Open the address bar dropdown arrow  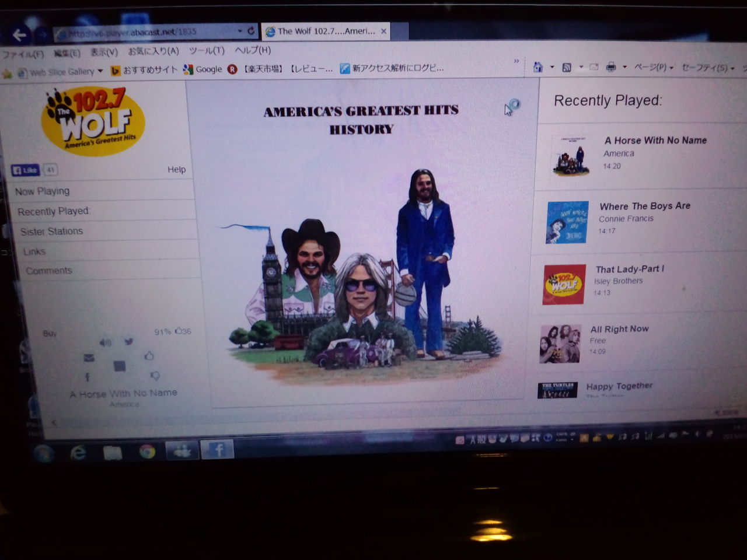coord(240,30)
